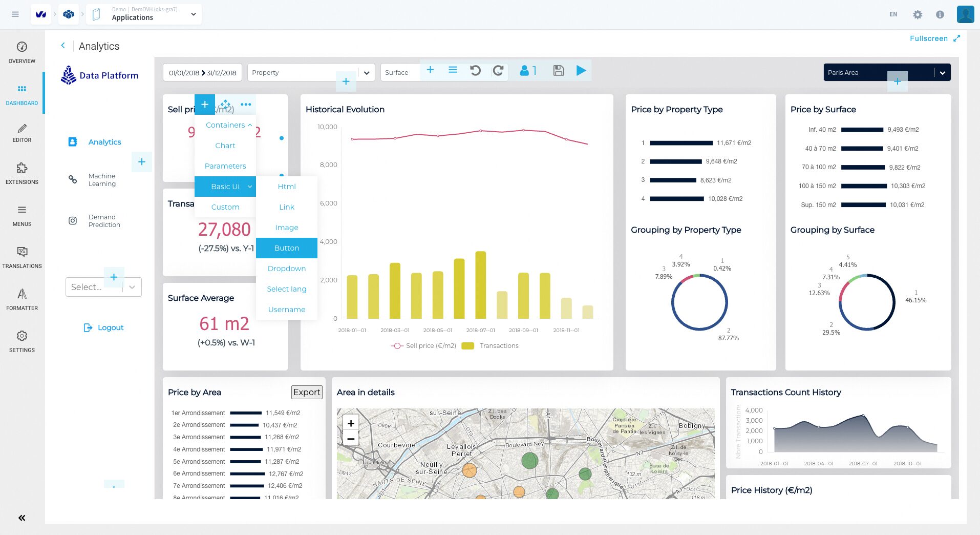The image size is (980, 535).
Task: Expand the Applications selector in header
Action: click(193, 14)
